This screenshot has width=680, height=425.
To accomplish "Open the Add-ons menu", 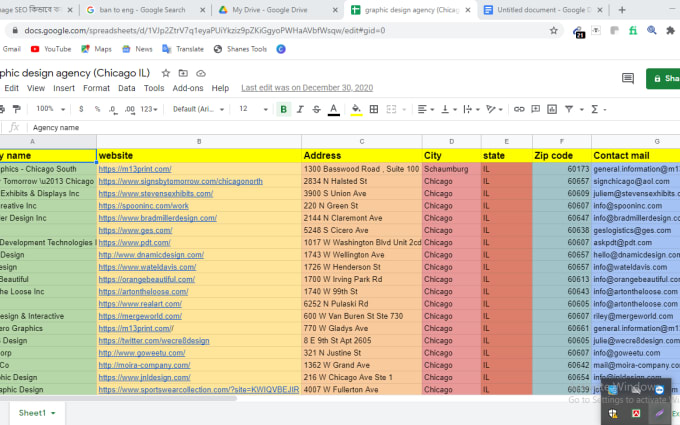I will [x=188, y=88].
